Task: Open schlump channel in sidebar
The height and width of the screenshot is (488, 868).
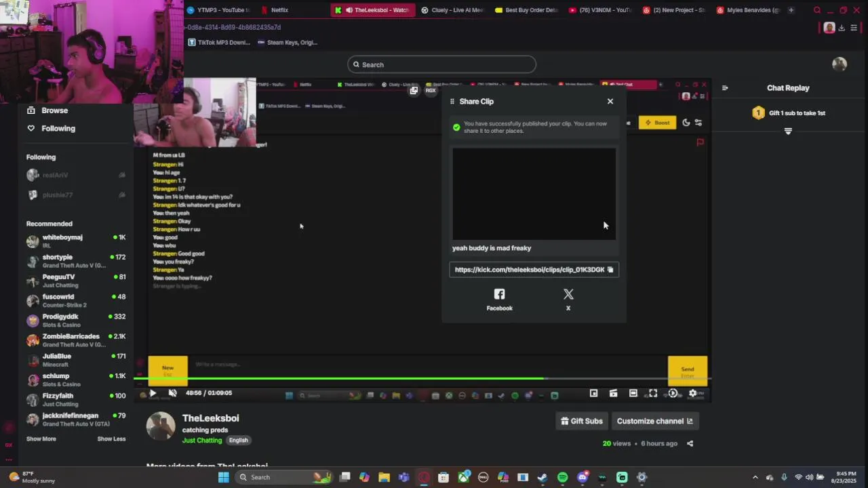Action: (76, 380)
